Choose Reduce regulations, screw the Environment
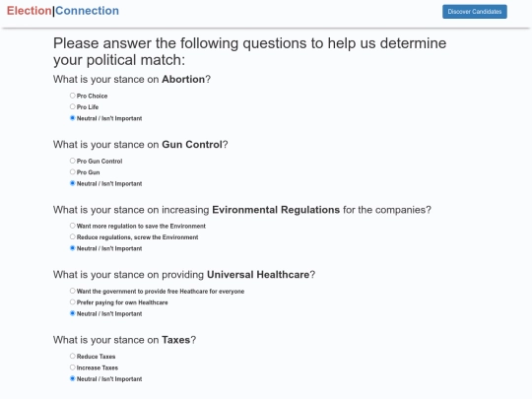 (72, 236)
